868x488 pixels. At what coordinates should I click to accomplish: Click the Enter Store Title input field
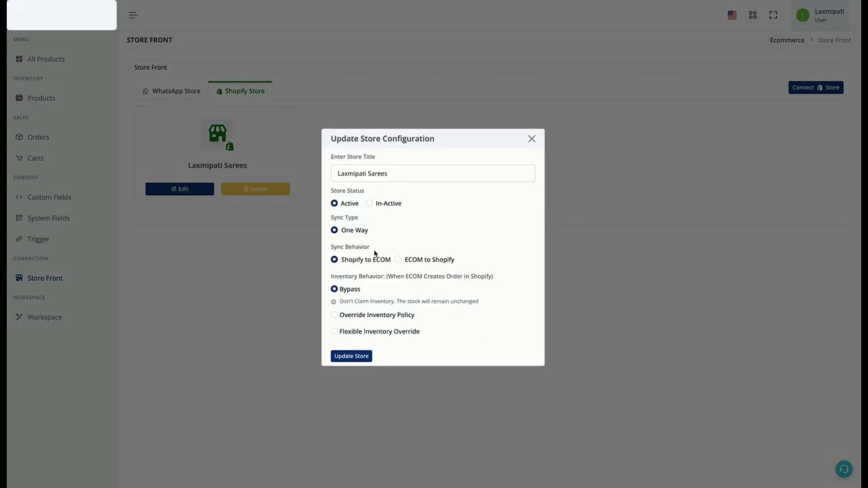[x=433, y=174]
